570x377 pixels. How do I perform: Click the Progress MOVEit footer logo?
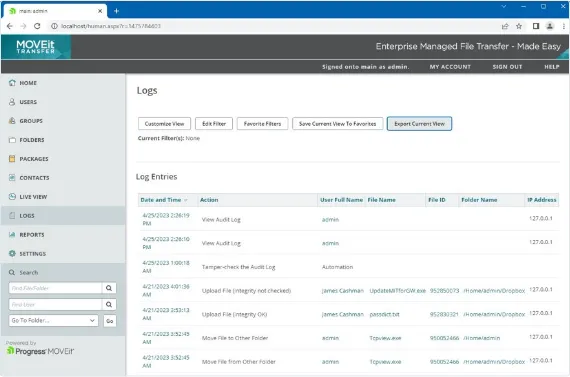(x=40, y=351)
